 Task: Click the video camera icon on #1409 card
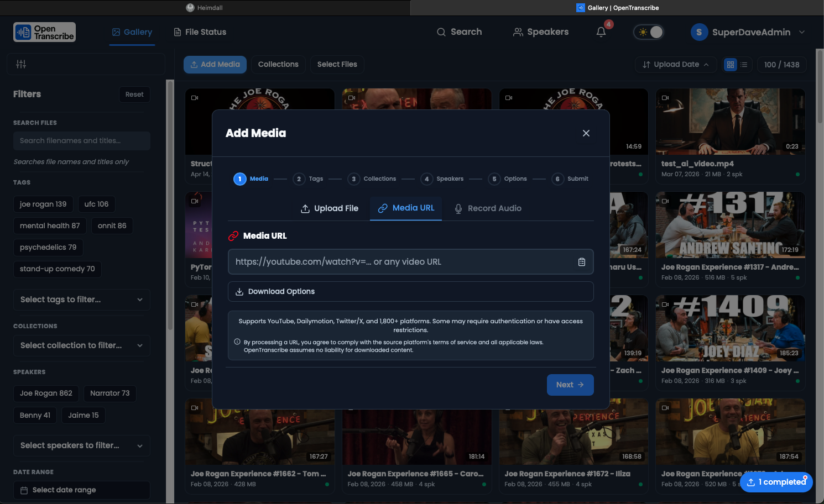click(665, 305)
